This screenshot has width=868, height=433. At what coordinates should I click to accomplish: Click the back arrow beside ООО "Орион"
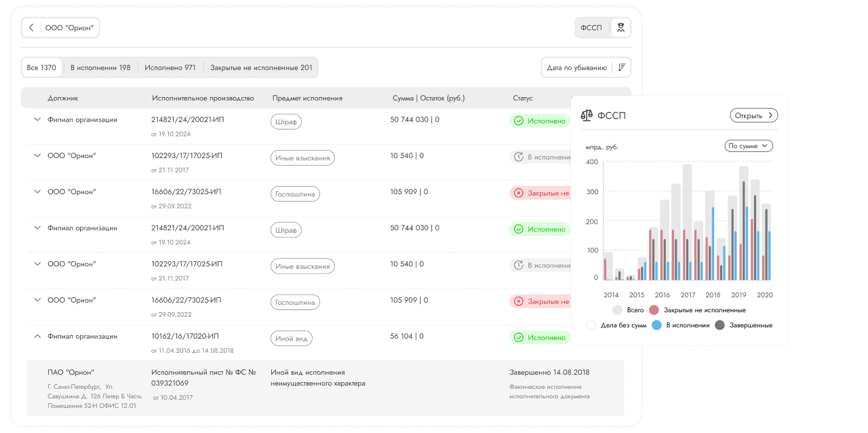click(31, 28)
